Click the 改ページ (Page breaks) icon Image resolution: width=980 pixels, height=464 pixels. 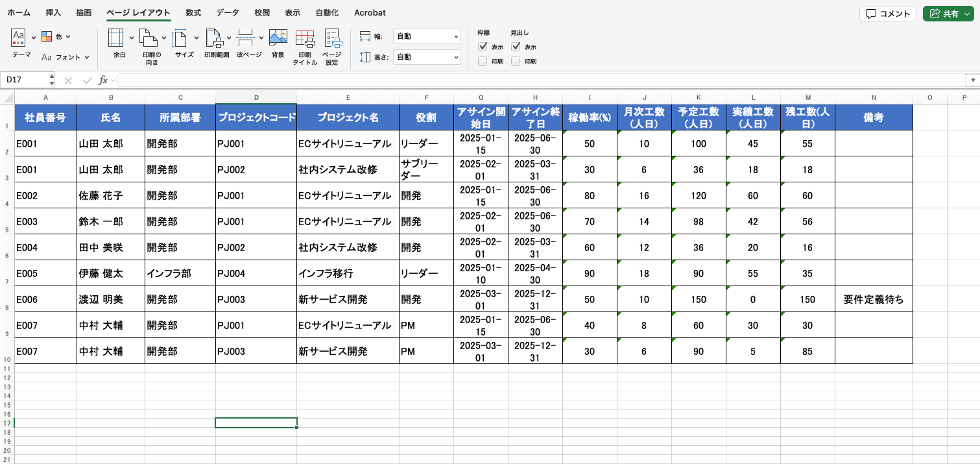pos(246,38)
